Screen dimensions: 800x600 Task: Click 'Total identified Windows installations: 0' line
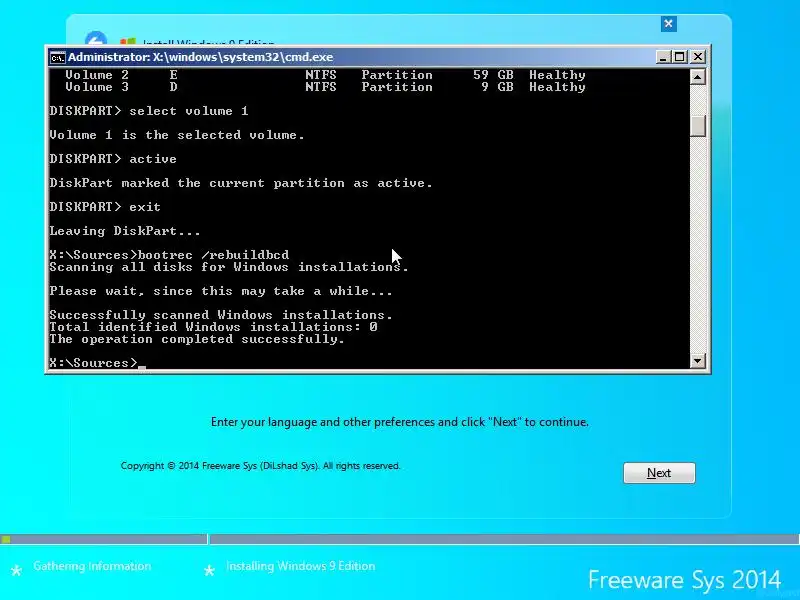tap(213, 327)
